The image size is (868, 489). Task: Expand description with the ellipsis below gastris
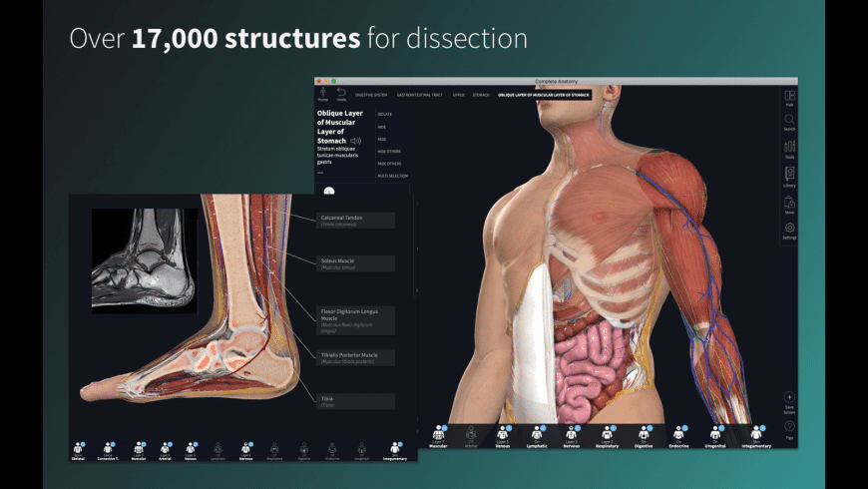click(320, 173)
